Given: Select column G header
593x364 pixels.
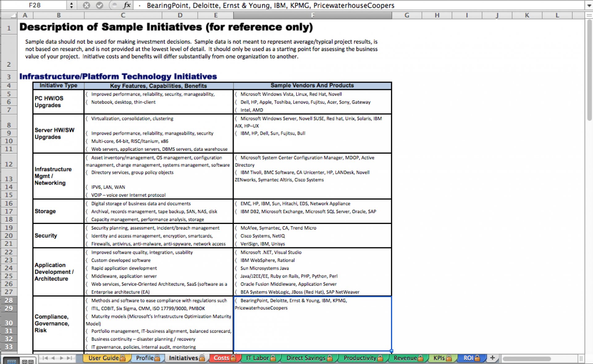Looking at the screenshot, I should [x=407, y=15].
